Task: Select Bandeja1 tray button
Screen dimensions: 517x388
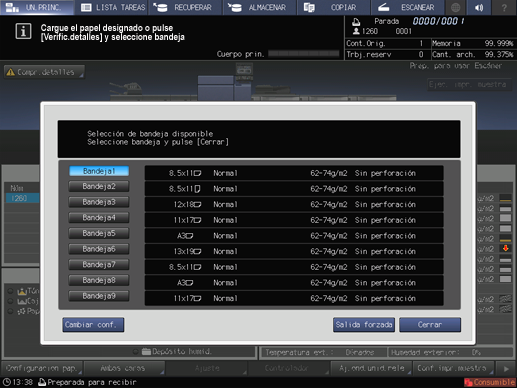Action: (x=99, y=171)
